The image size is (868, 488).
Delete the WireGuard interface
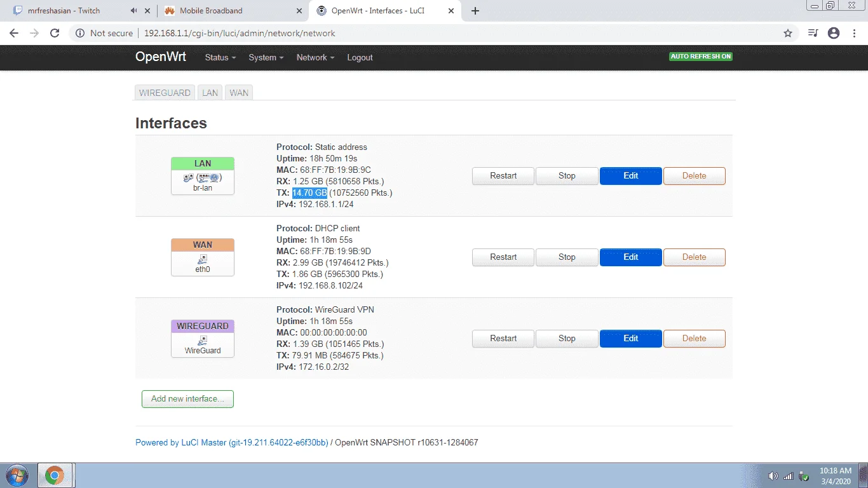click(695, 339)
